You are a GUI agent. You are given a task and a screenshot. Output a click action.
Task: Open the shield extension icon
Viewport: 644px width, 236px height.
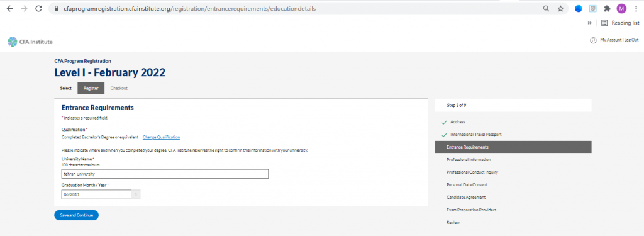tap(592, 9)
